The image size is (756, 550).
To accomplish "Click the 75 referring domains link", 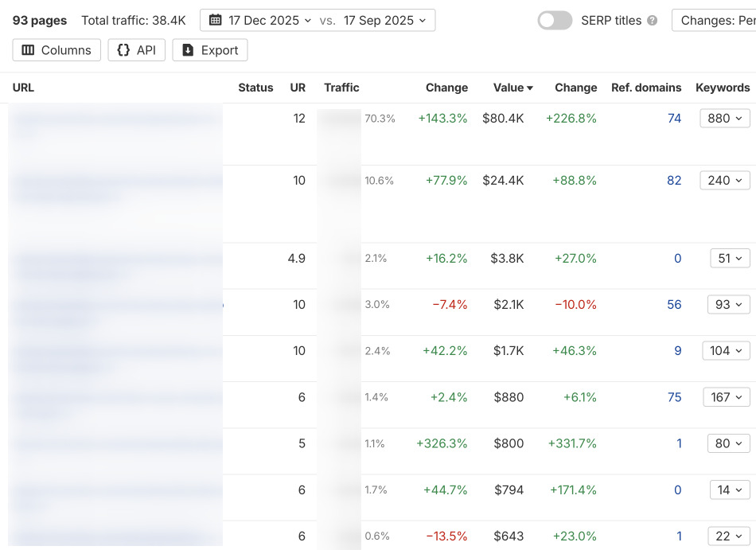I will pyautogui.click(x=674, y=397).
